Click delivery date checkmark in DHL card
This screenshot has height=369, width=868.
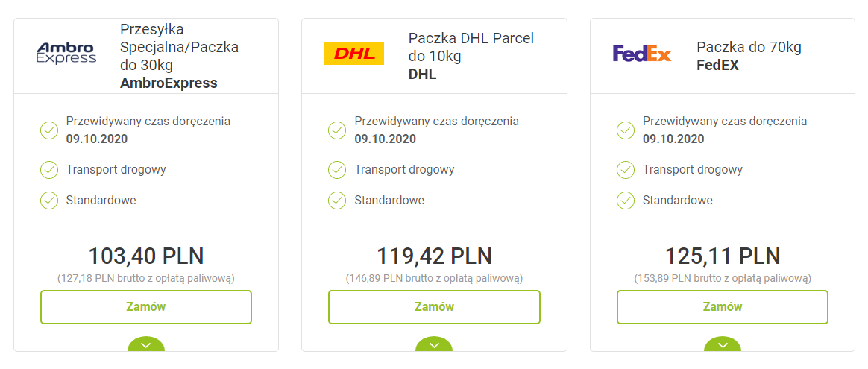(x=337, y=130)
